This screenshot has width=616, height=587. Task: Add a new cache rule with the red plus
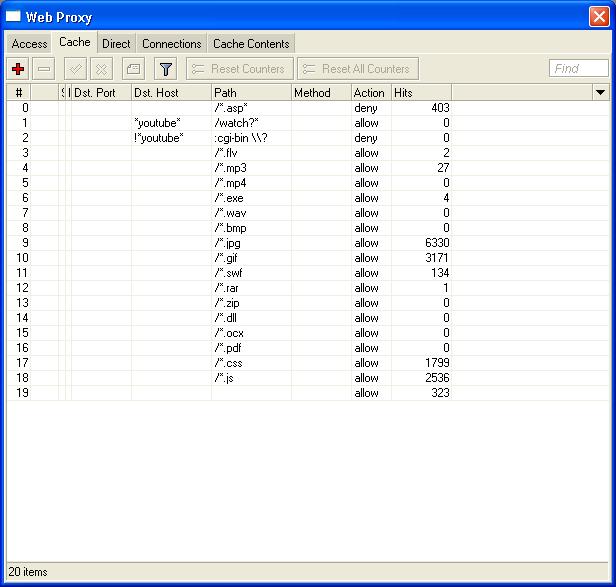point(18,69)
